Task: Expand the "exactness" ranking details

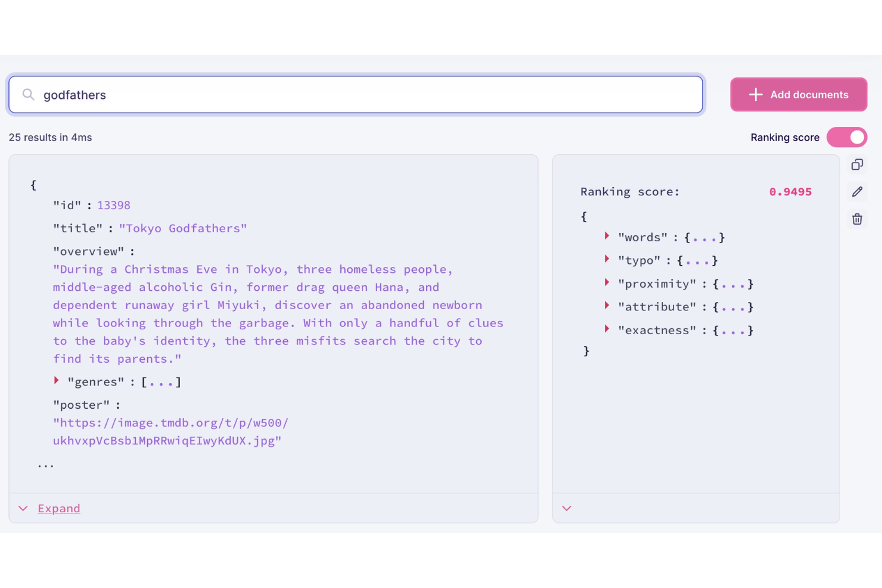Action: click(606, 329)
